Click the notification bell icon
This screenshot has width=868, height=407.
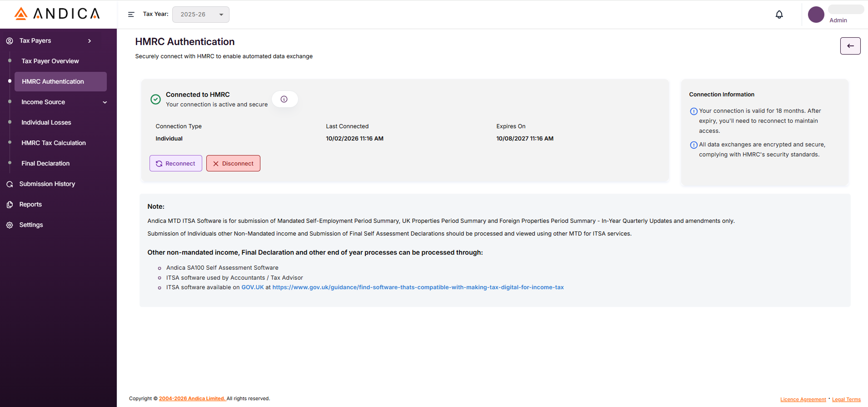click(779, 15)
